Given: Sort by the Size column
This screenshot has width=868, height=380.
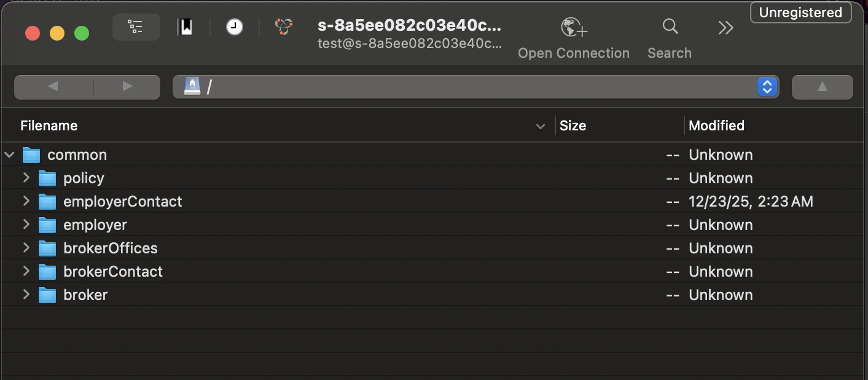Looking at the screenshot, I should pos(573,125).
